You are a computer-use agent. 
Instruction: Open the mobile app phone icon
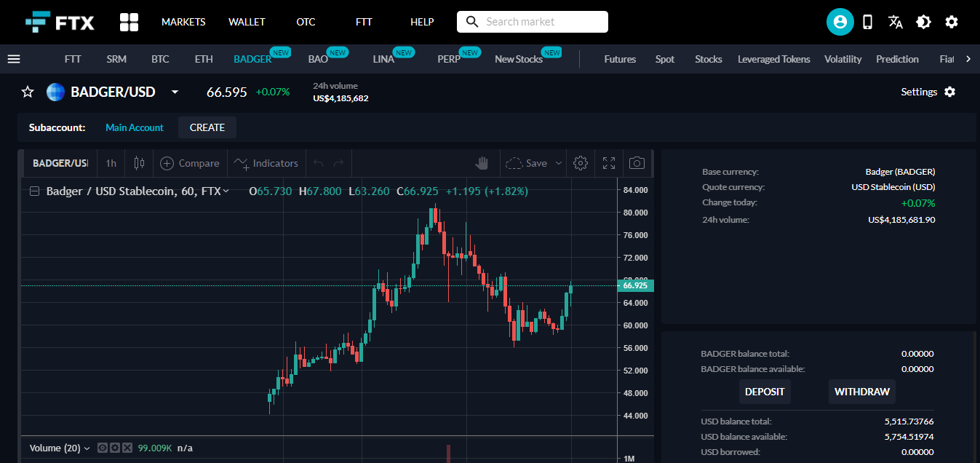867,22
